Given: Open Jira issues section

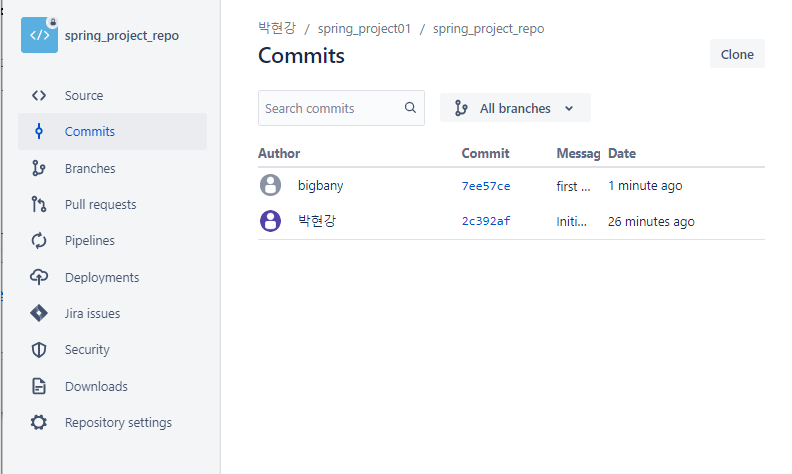Looking at the screenshot, I should tap(112, 313).
